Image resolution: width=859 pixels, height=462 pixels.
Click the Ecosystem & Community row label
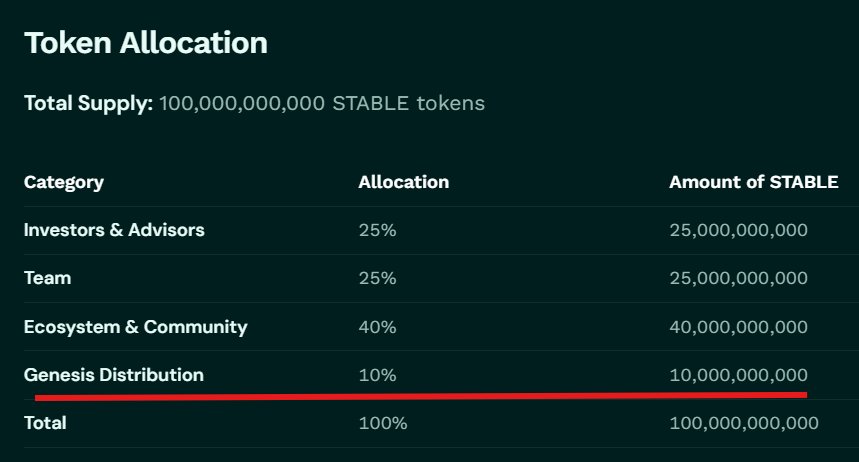pyautogui.click(x=135, y=327)
